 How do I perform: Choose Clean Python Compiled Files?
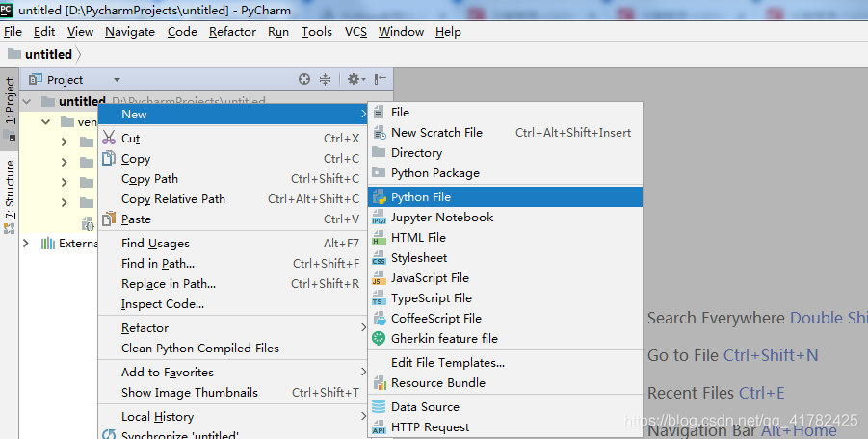click(x=233, y=349)
